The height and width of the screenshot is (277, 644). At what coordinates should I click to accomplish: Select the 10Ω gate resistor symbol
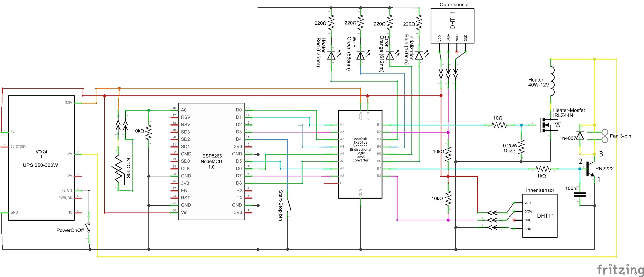(499, 125)
